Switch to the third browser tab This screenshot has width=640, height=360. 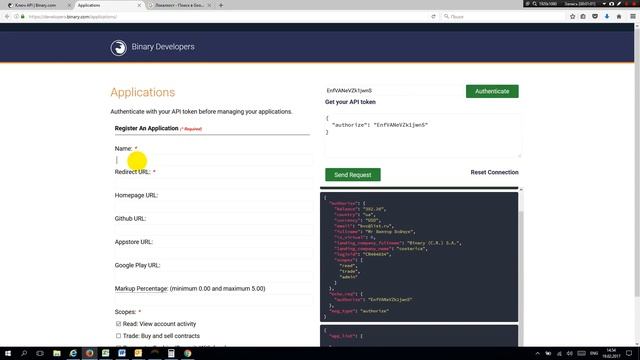[180, 5]
